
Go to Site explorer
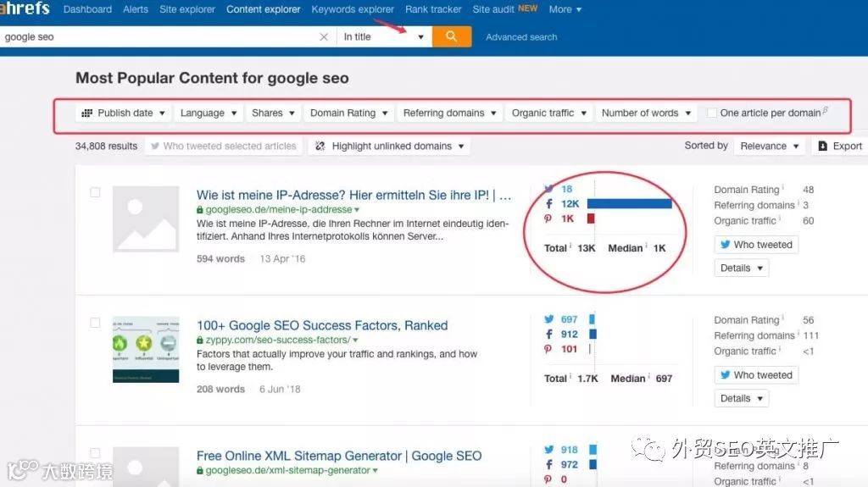187,9
